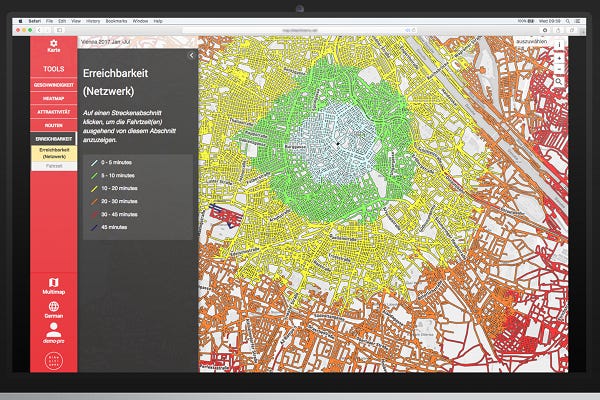This screenshot has height=400, width=600.
Task: Click the Safari address bar
Action: click(300, 30)
